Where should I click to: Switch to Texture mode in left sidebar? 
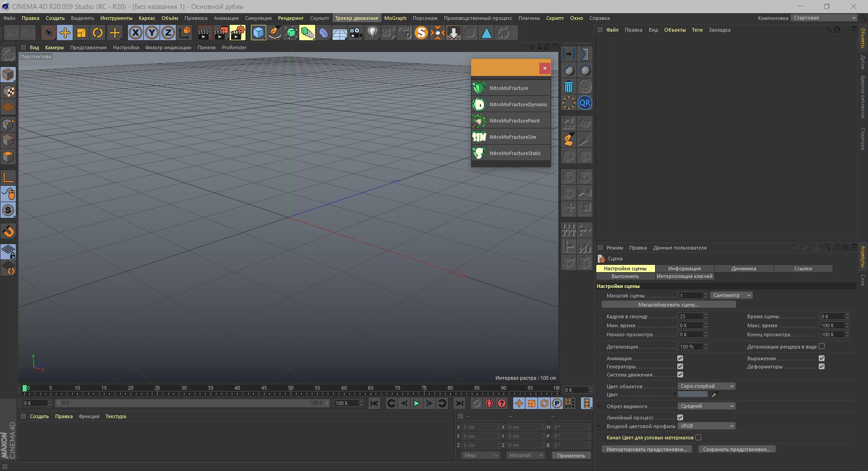pos(8,91)
